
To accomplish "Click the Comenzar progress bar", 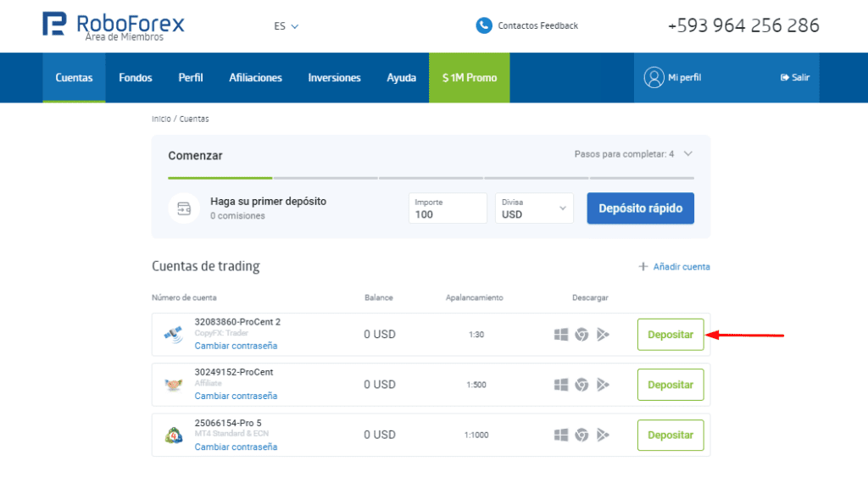I will click(431, 178).
